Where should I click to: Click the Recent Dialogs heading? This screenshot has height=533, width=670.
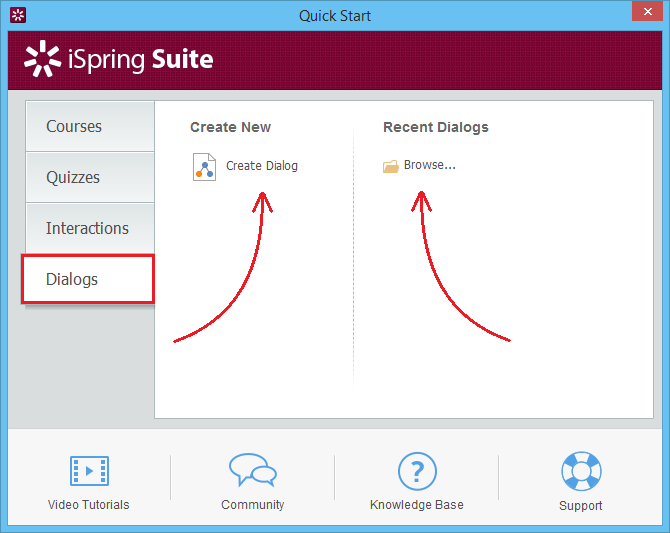point(436,127)
